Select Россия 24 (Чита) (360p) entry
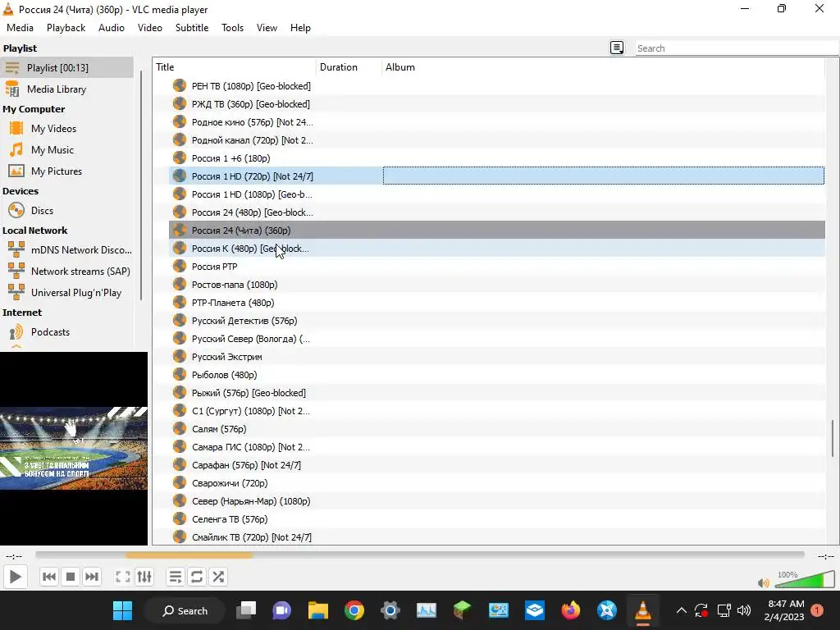Image resolution: width=840 pixels, height=630 pixels. click(496, 231)
